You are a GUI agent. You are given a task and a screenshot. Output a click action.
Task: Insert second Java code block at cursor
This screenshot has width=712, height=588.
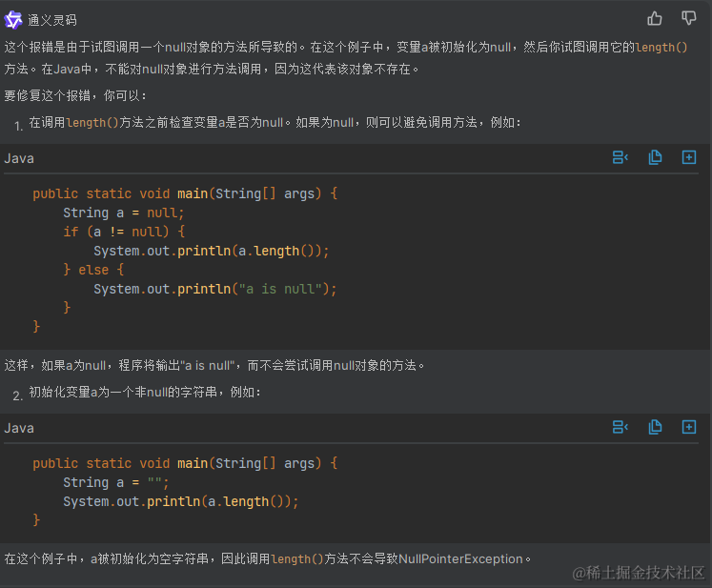pos(620,427)
